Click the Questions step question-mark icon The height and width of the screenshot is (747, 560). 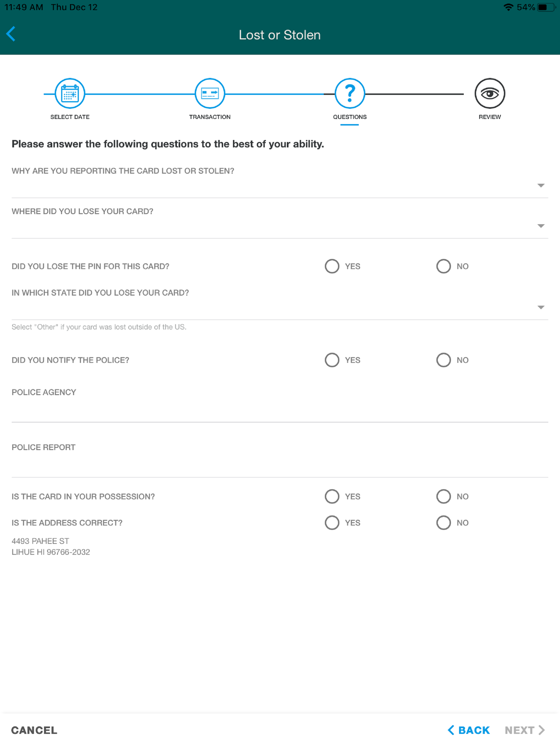click(x=349, y=93)
